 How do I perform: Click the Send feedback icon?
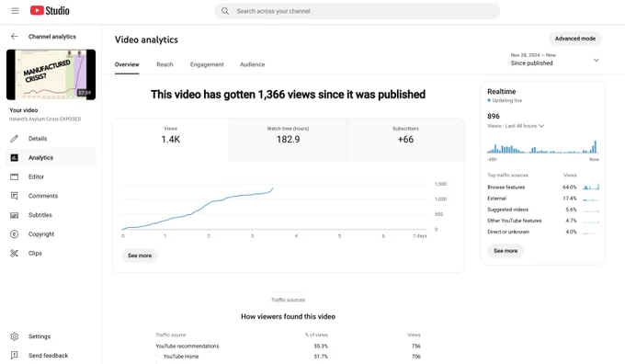click(x=15, y=355)
